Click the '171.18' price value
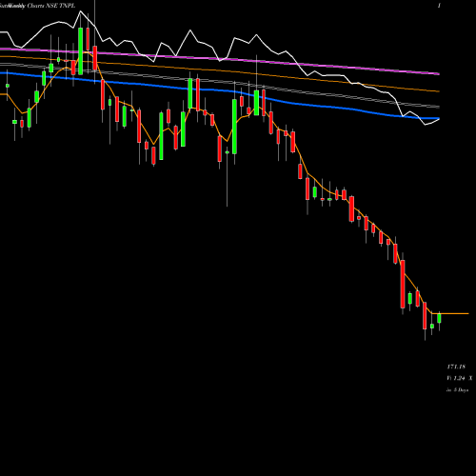 point(456,367)
